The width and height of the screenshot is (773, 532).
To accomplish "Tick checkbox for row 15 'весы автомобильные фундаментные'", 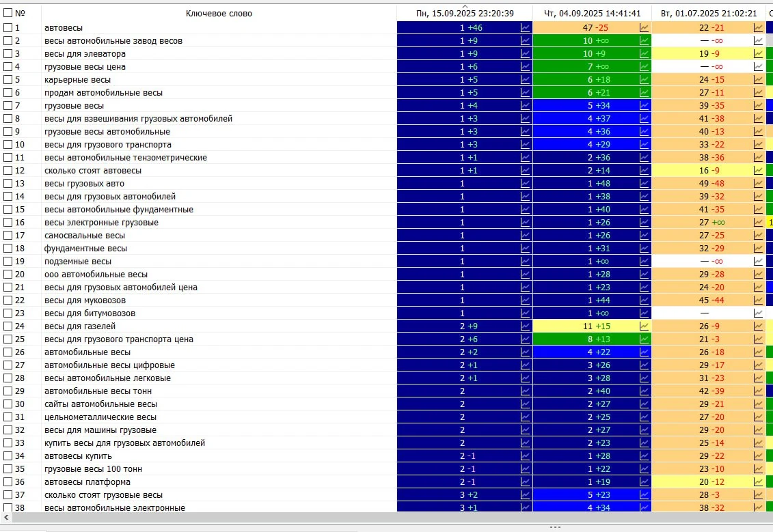I will [8, 210].
